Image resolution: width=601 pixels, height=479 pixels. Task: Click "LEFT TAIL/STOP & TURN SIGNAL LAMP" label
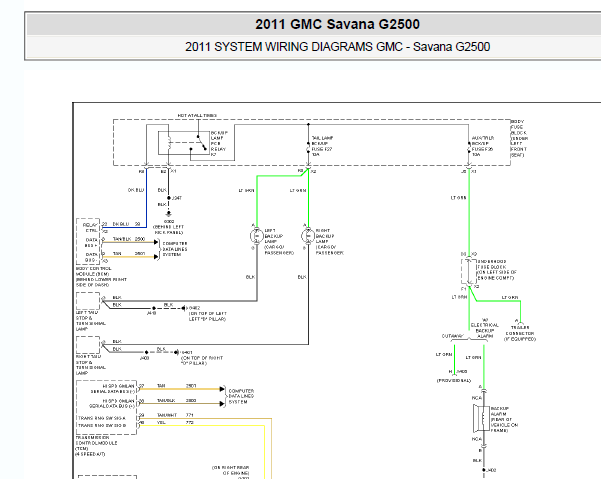coord(91,321)
